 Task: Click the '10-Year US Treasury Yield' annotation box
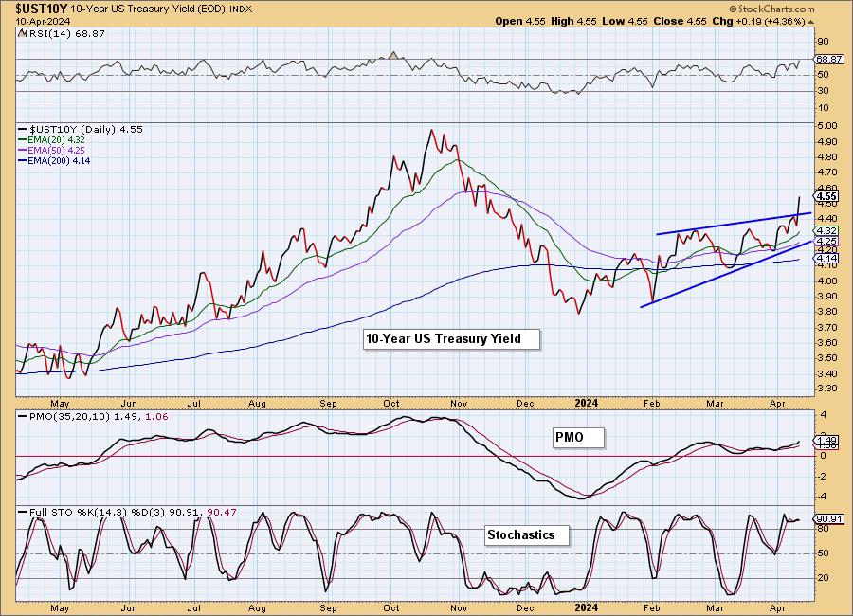click(451, 339)
